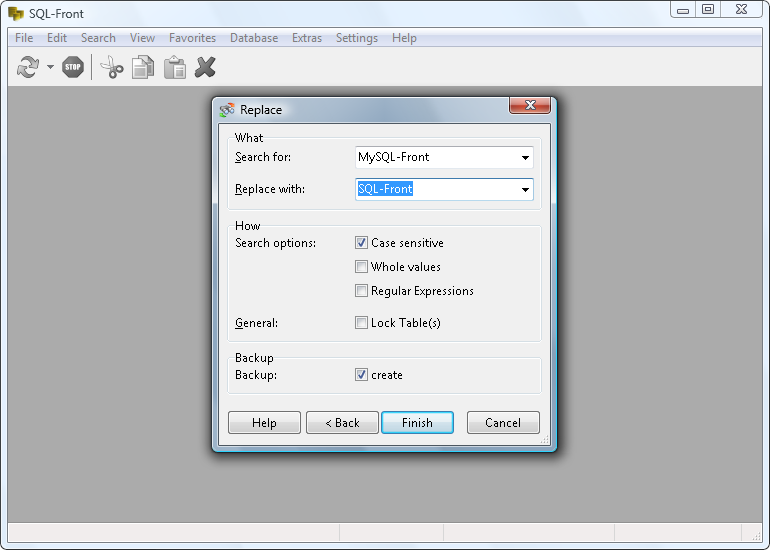Click the Cancel button
This screenshot has width=770, height=550.
pos(503,423)
